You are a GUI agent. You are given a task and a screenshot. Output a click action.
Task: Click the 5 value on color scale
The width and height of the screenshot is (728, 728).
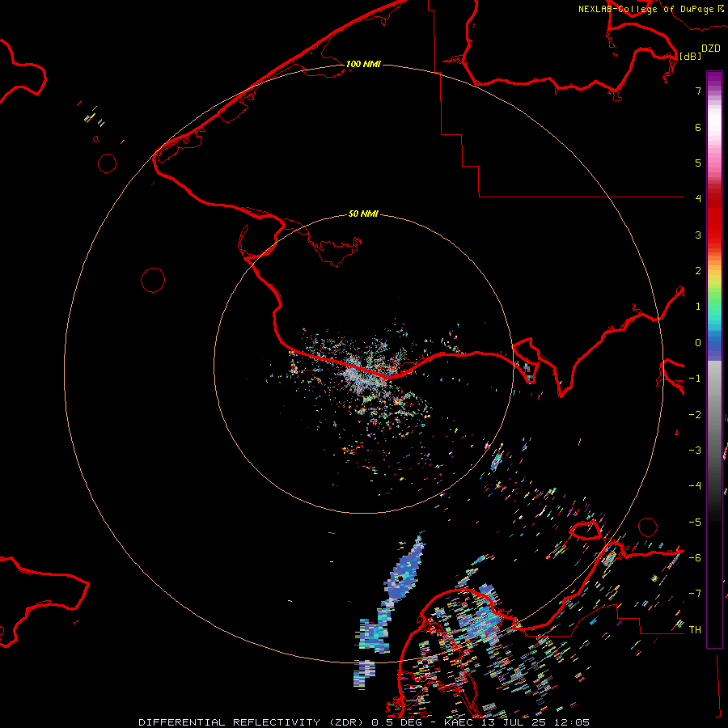coord(698,163)
